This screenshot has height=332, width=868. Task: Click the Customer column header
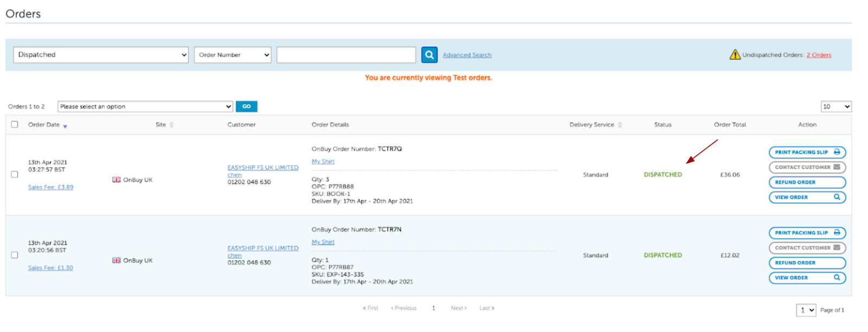click(241, 125)
